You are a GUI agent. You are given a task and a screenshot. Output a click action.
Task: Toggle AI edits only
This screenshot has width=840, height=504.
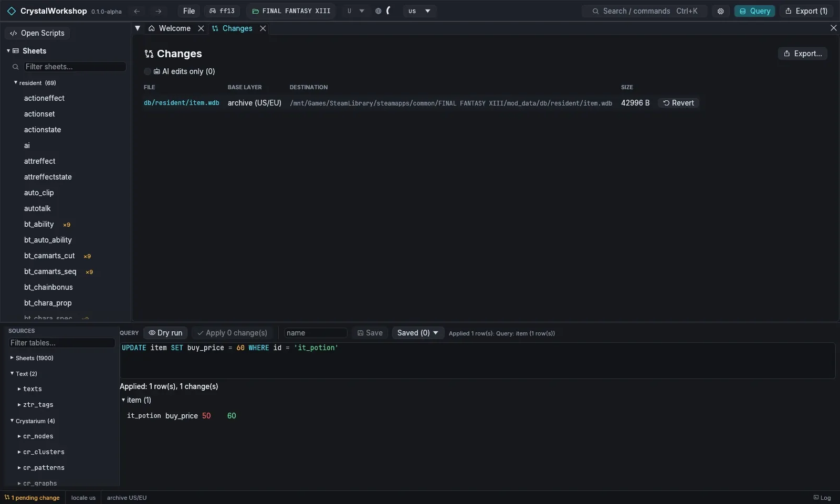[x=148, y=71]
